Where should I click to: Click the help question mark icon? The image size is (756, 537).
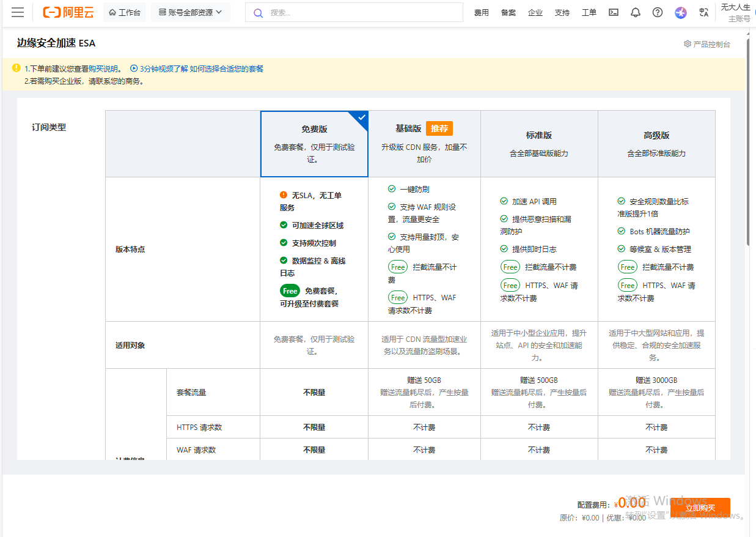click(658, 12)
